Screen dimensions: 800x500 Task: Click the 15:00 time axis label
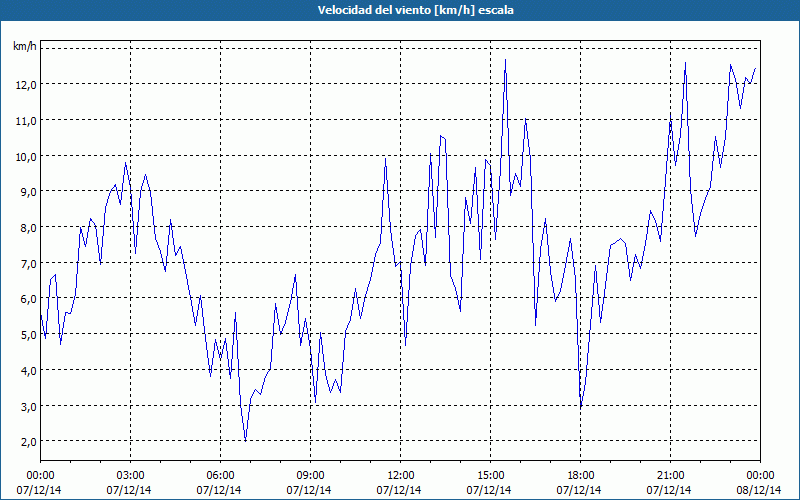(490, 476)
